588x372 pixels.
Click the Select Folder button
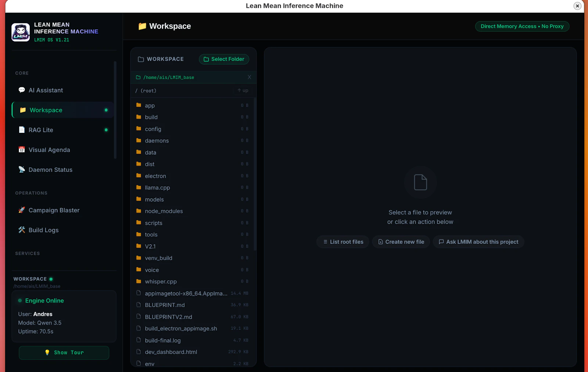point(224,59)
